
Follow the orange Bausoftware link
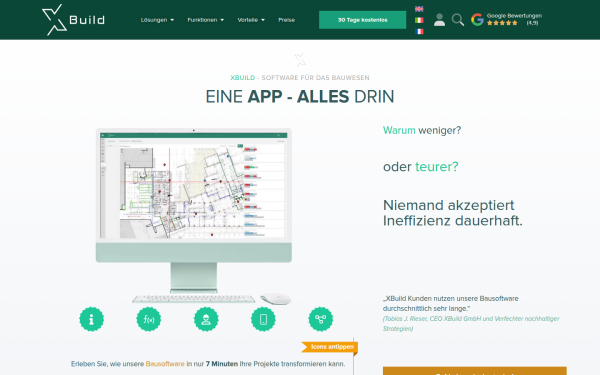[x=165, y=364]
